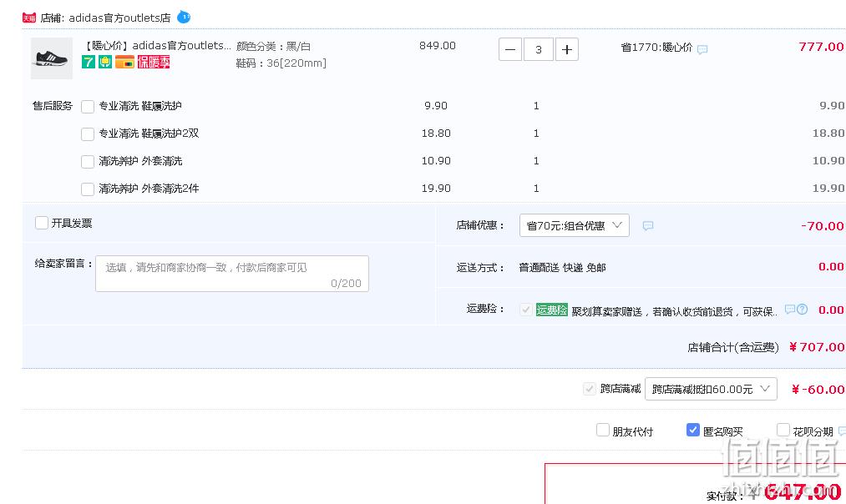
Task: Click the orange credit card badge
Action: pyautogui.click(x=124, y=62)
